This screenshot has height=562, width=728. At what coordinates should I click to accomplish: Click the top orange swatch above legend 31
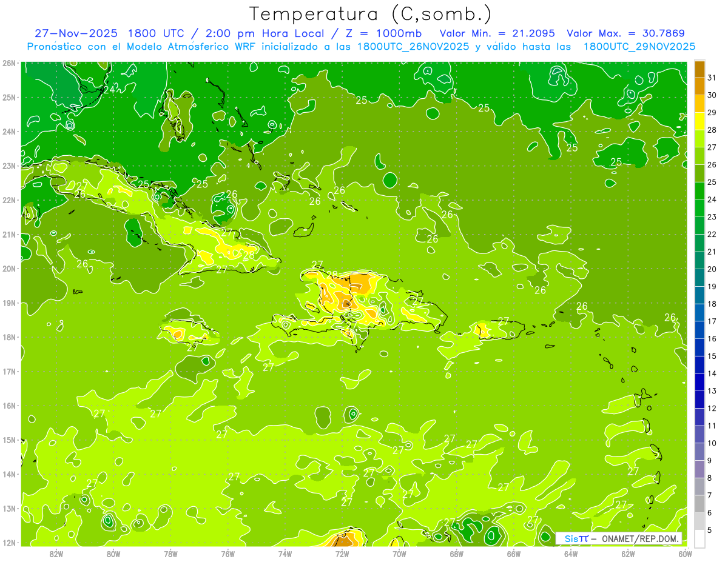point(699,69)
